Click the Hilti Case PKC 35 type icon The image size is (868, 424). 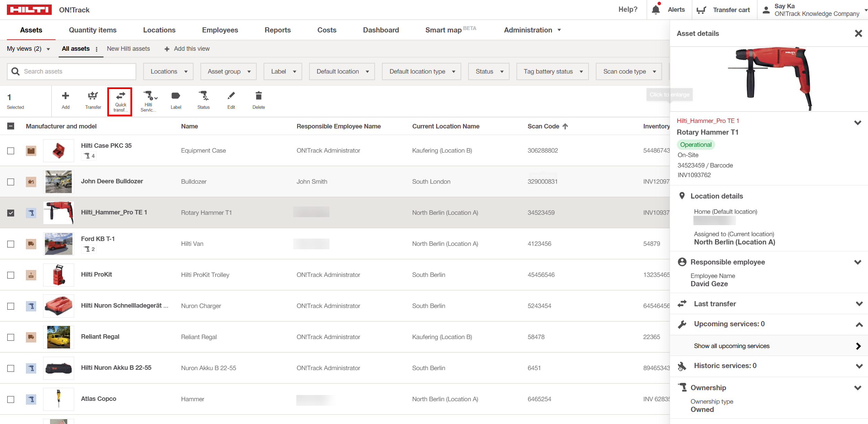coord(31,151)
